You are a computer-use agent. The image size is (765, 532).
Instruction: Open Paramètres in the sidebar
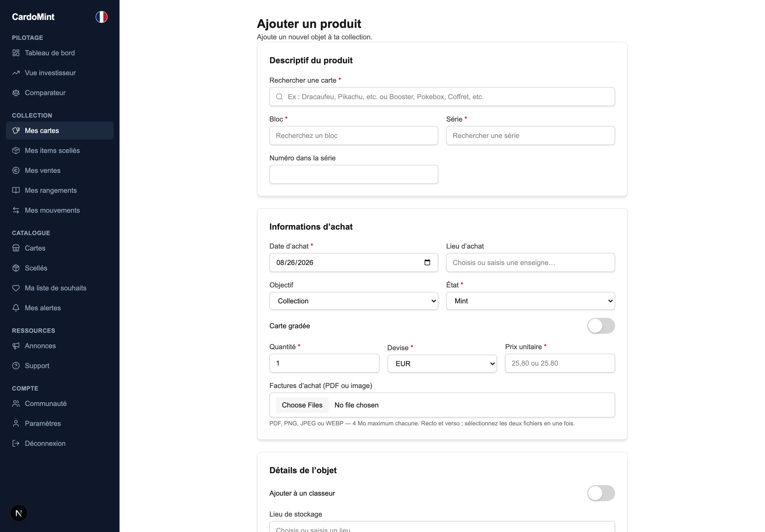coord(60,424)
